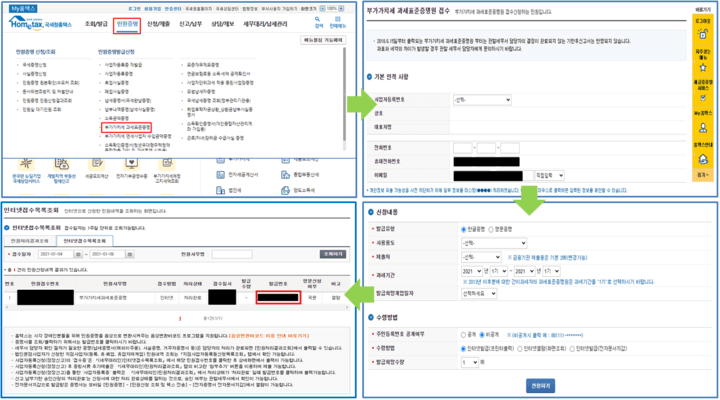720x400 pixels.
Task: Click the zoom-in plus icon beside 100%
Action: pos(341,9)
